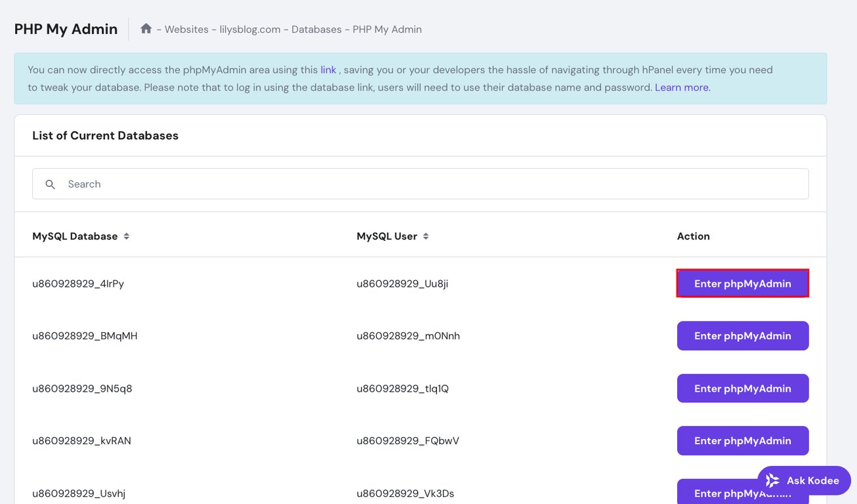Click the search magnifier icon
The width and height of the screenshot is (857, 504).
click(50, 184)
